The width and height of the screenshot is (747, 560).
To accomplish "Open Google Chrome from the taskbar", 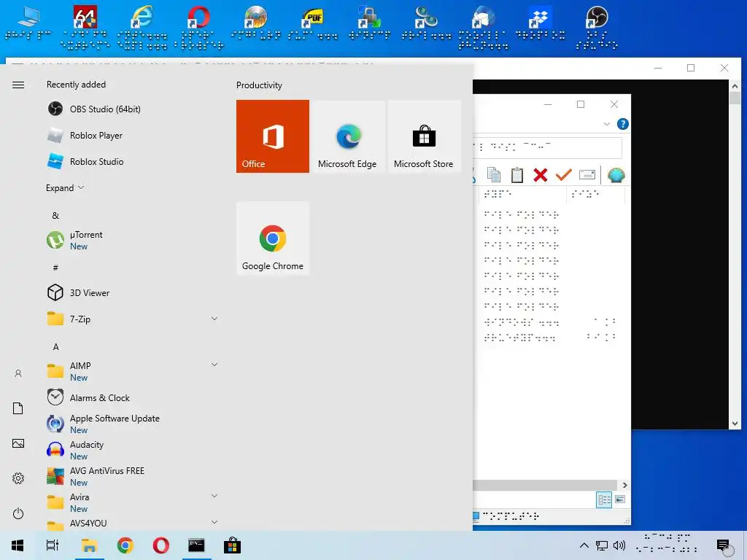I will pyautogui.click(x=125, y=545).
